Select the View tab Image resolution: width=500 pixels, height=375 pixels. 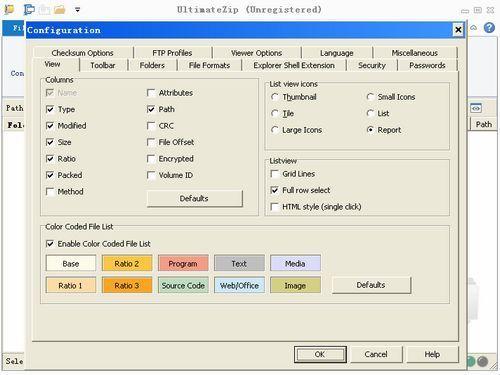point(52,64)
